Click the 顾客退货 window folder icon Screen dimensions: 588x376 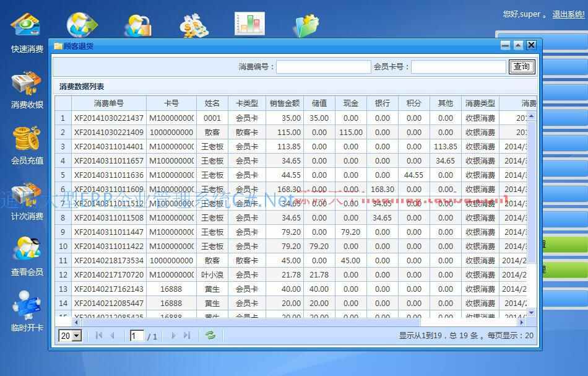58,46
